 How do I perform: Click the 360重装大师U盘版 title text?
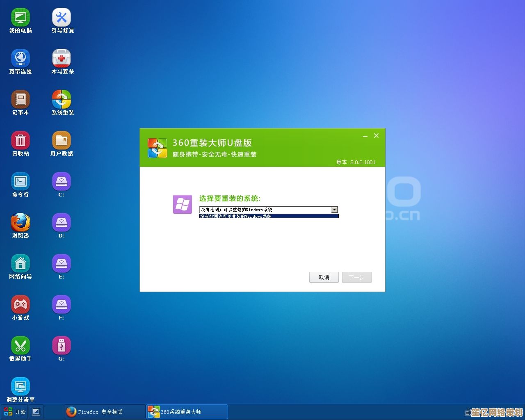pos(212,143)
